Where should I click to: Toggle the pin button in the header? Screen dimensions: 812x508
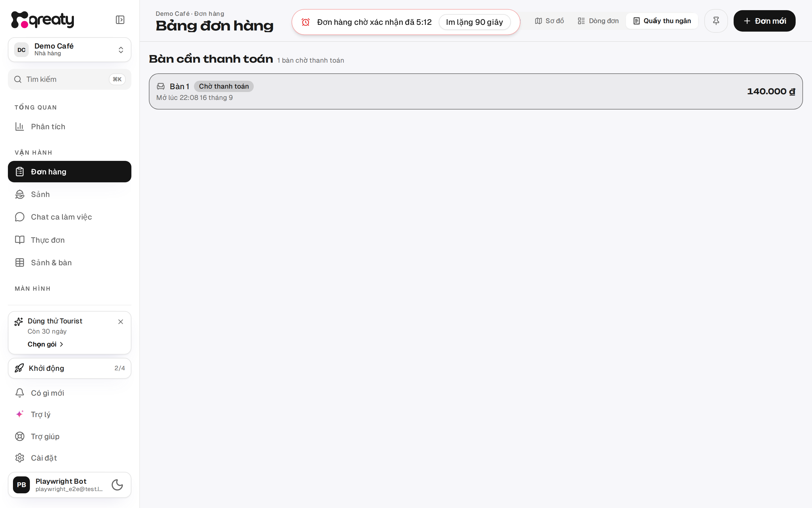pyautogui.click(x=716, y=21)
